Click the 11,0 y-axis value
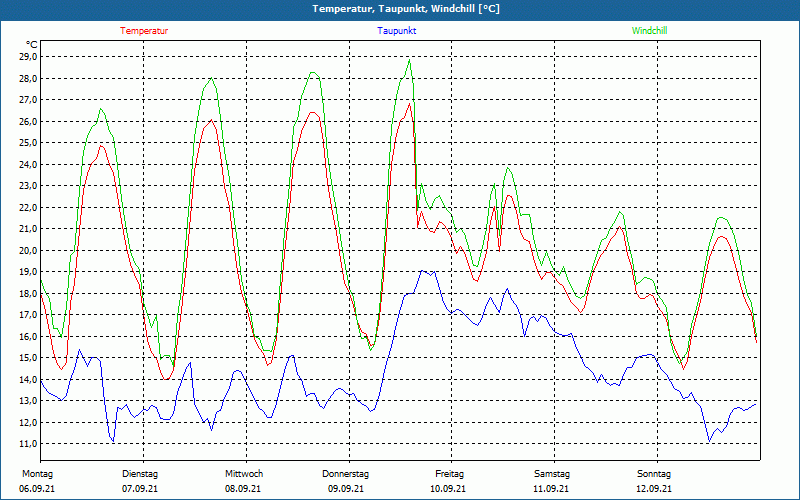The image size is (800, 500). coord(27,443)
